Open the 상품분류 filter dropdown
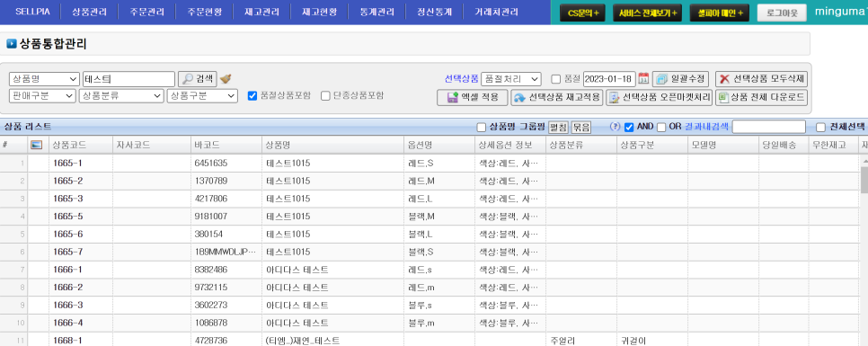868x346 pixels. [x=122, y=96]
